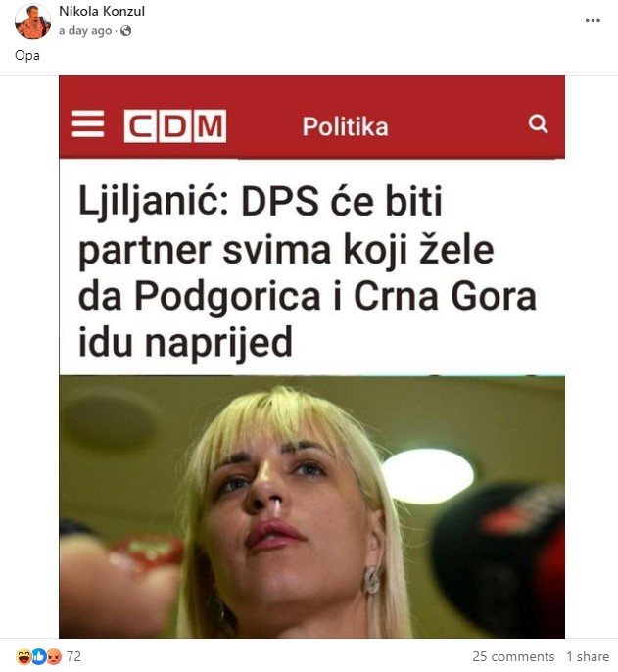618x672 pixels.
Task: View the 72 reactions count
Action: [73, 656]
